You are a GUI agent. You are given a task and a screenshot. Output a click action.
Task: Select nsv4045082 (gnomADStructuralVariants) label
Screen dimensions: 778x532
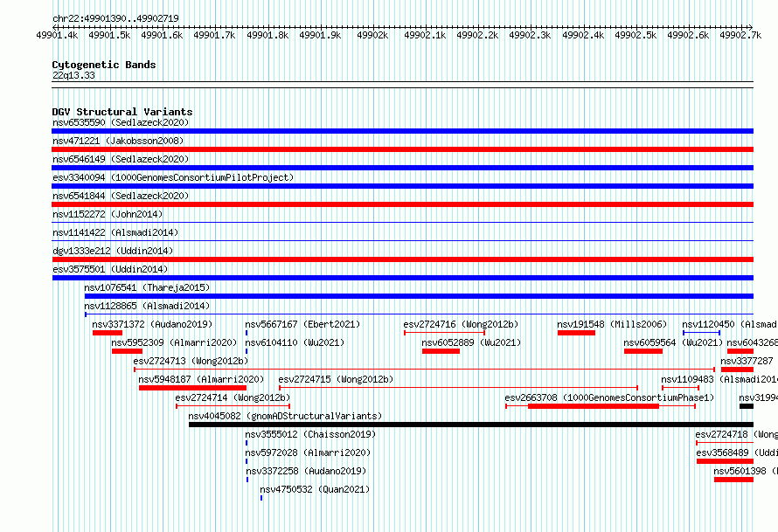285,416
